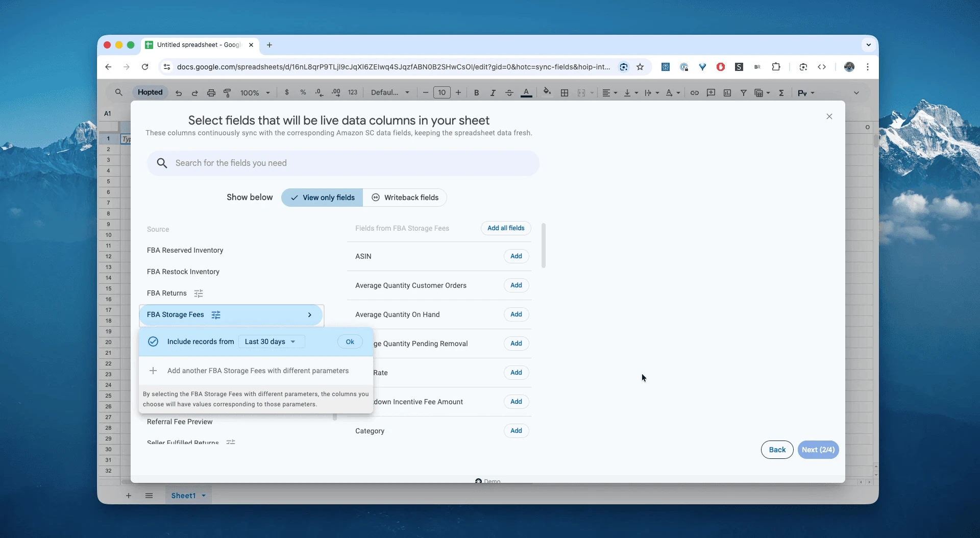Open vertical align dropdown
The image size is (980, 538).
point(631,92)
